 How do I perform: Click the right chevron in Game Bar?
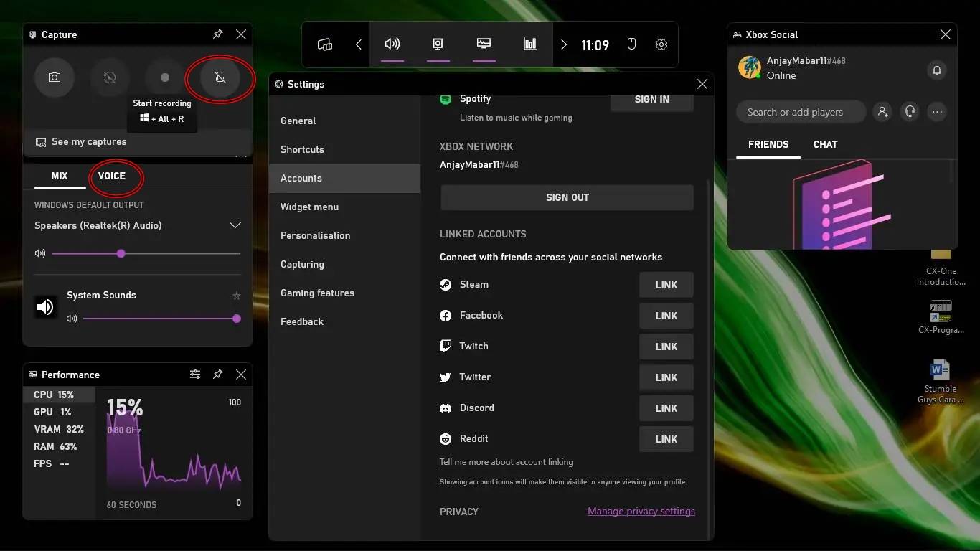tap(564, 44)
